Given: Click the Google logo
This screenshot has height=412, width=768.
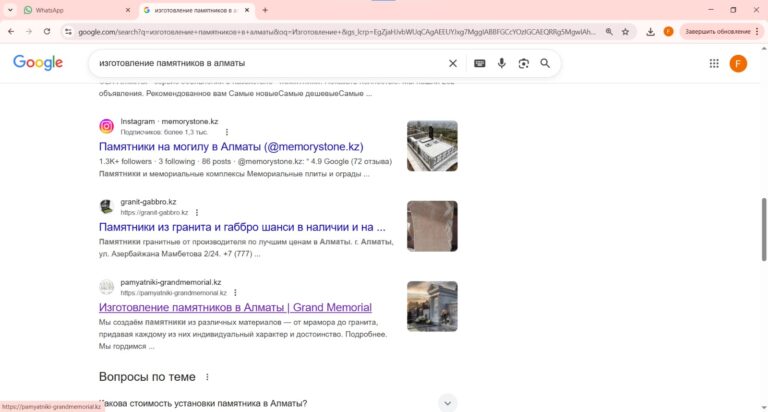Looking at the screenshot, I should click(38, 63).
